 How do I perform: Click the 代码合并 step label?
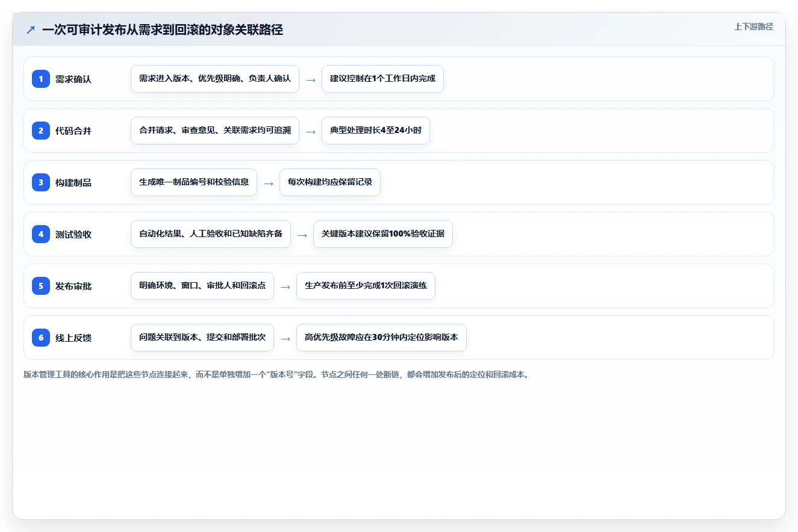(x=73, y=131)
